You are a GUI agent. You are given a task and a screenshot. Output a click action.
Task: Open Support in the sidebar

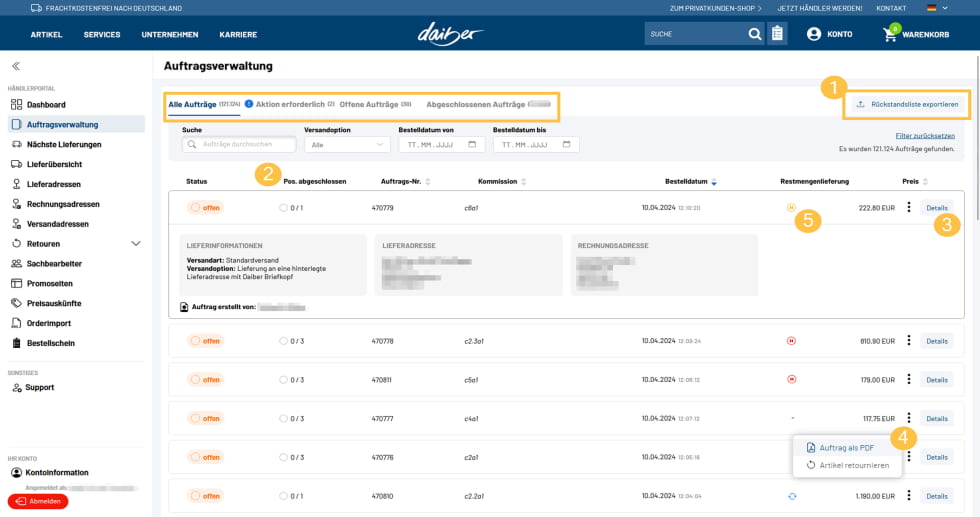pyautogui.click(x=33, y=388)
